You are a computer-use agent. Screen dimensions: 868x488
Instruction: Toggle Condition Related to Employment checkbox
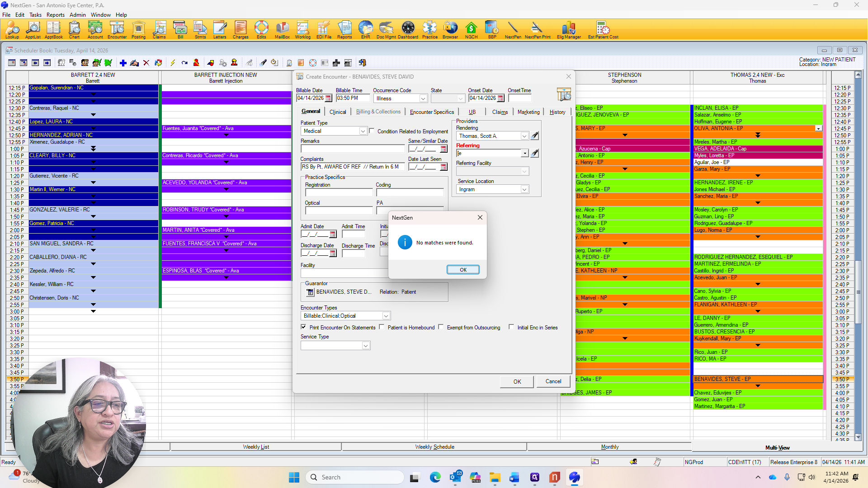pyautogui.click(x=372, y=131)
